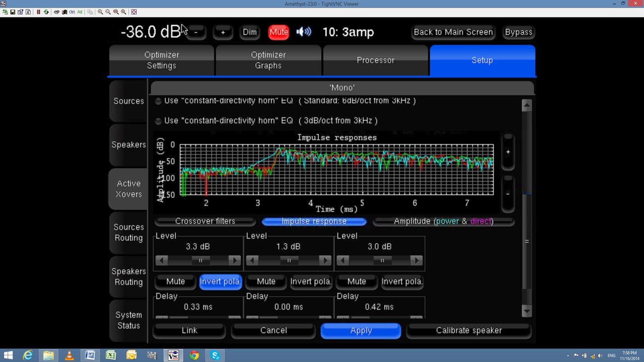
Task: Open the Speakers Routing side tab
Action: click(128, 276)
